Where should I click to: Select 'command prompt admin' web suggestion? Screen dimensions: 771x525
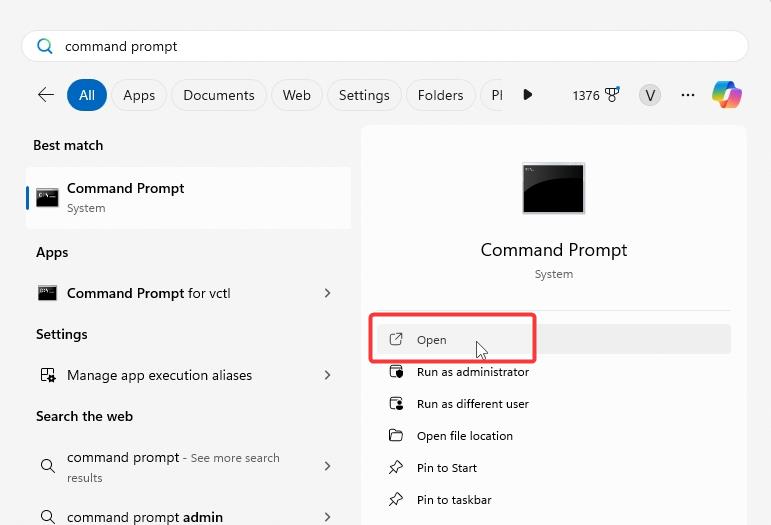pos(186,516)
